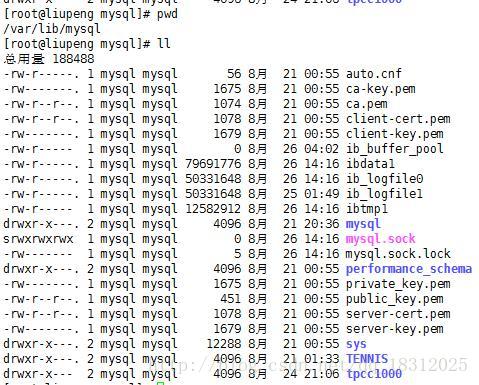The image size is (479, 385).
Task: Click the size value 12288
Action: click(224, 344)
